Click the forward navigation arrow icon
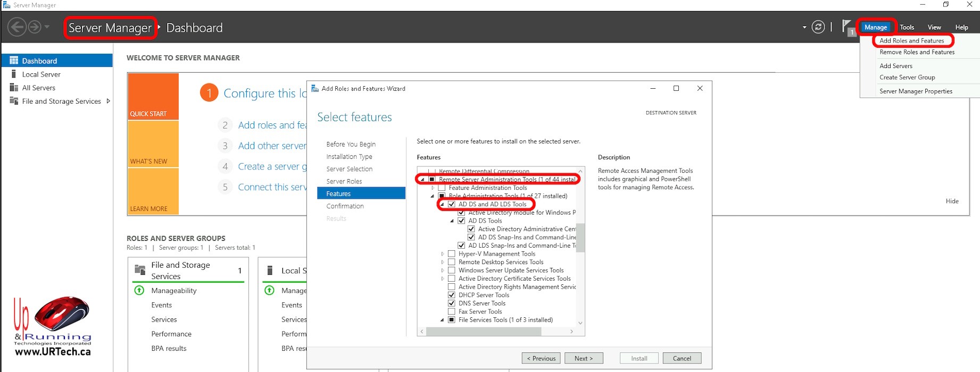980x372 pixels. pyautogui.click(x=35, y=27)
